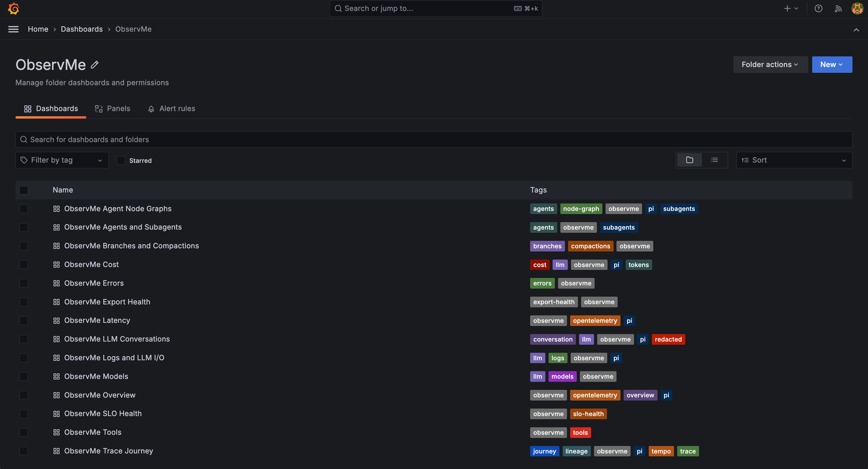Focus the Search or jump to field

click(436, 8)
